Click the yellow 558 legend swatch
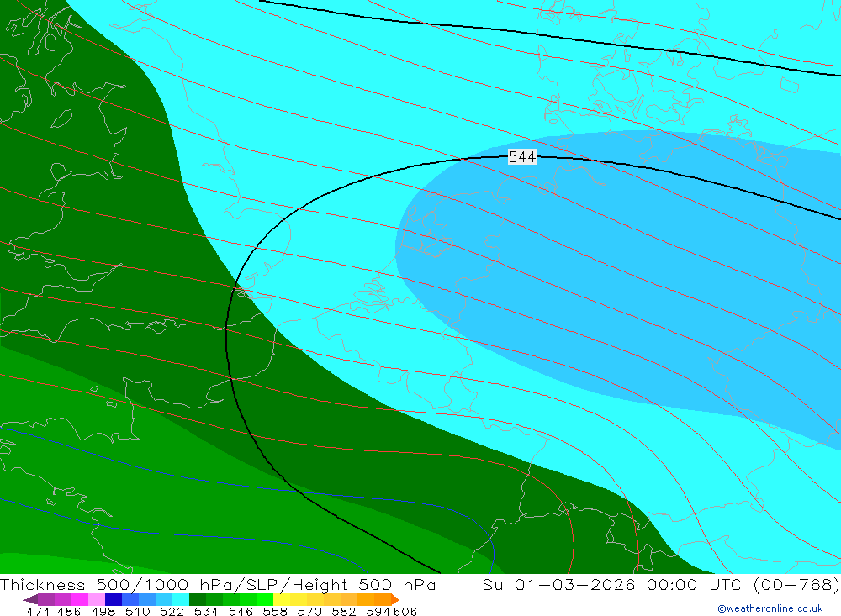Viewport: 841px width, 616px height. tap(282, 599)
